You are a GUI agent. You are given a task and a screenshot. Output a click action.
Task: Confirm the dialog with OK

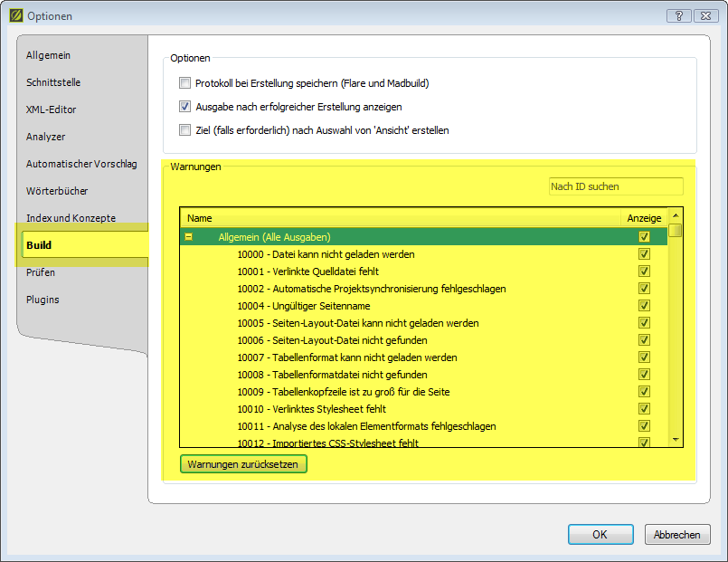point(600,535)
